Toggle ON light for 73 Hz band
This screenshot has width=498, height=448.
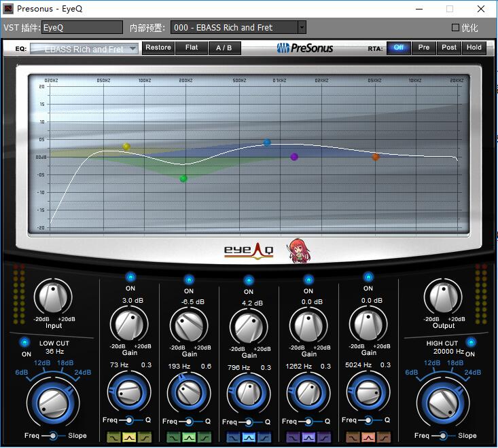click(130, 277)
